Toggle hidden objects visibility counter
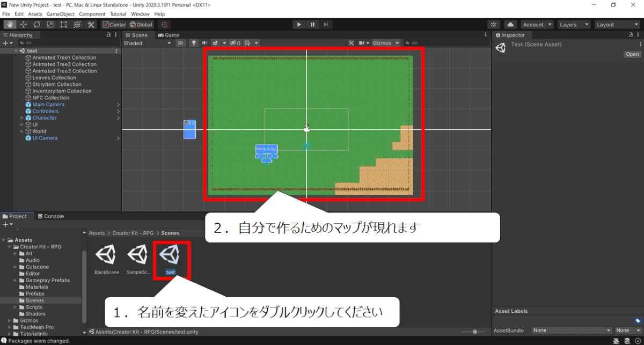 pyautogui.click(x=235, y=43)
